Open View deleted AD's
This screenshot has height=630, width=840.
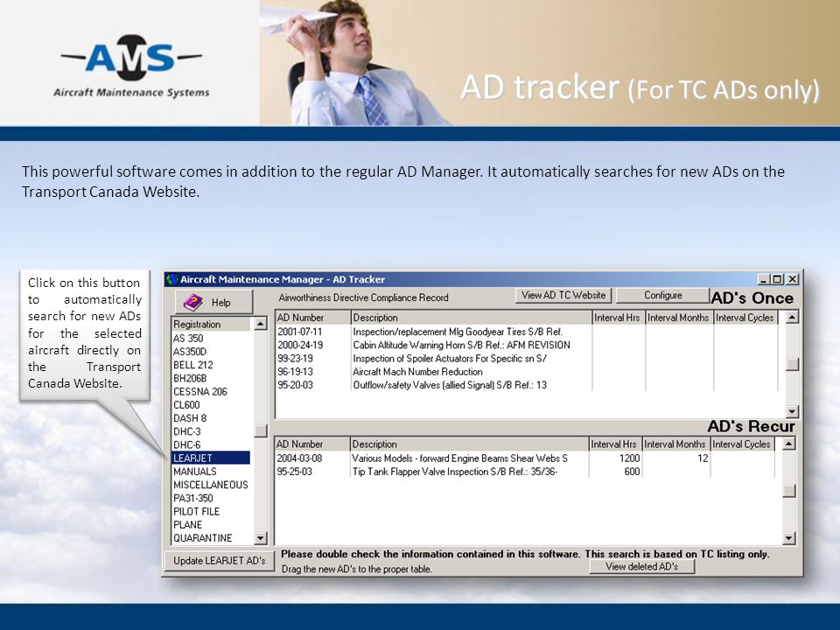pyautogui.click(x=641, y=566)
